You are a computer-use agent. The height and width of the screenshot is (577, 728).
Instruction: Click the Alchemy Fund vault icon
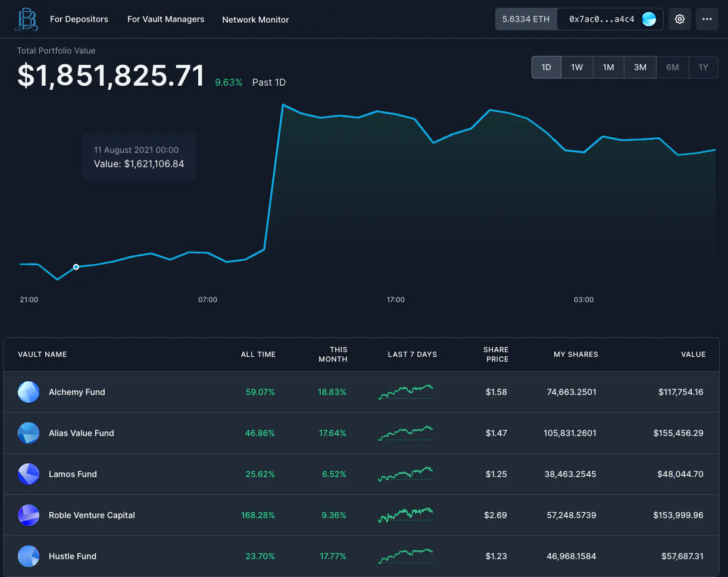29,392
